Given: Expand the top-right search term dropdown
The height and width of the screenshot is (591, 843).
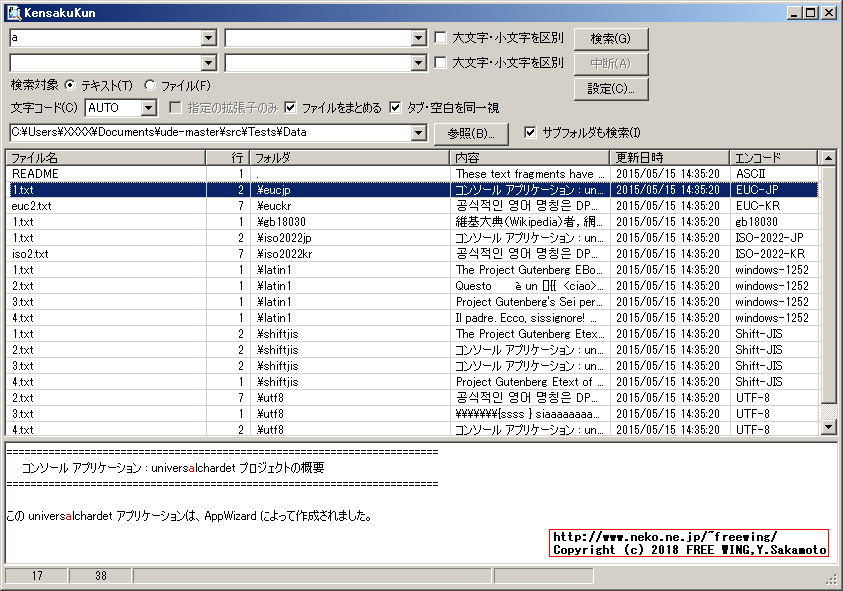Looking at the screenshot, I should [418, 38].
